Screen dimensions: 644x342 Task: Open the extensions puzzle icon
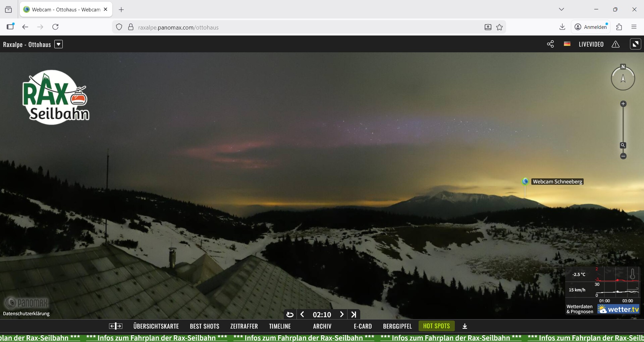point(619,27)
